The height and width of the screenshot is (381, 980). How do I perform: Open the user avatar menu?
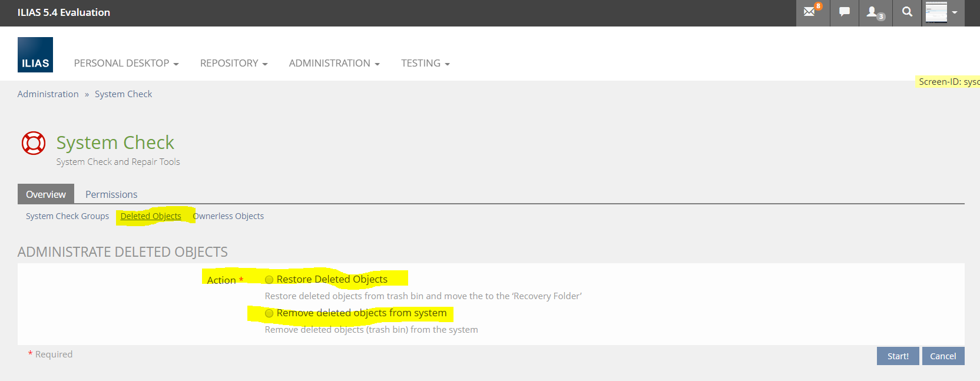(x=943, y=12)
